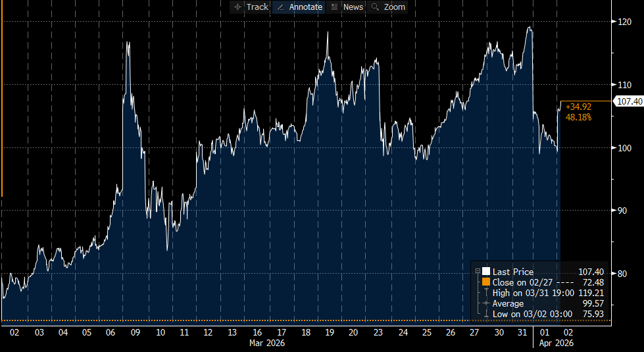Image resolution: width=644 pixels, height=352 pixels.
Task: Click the white Last Price color swatch
Action: [x=486, y=272]
